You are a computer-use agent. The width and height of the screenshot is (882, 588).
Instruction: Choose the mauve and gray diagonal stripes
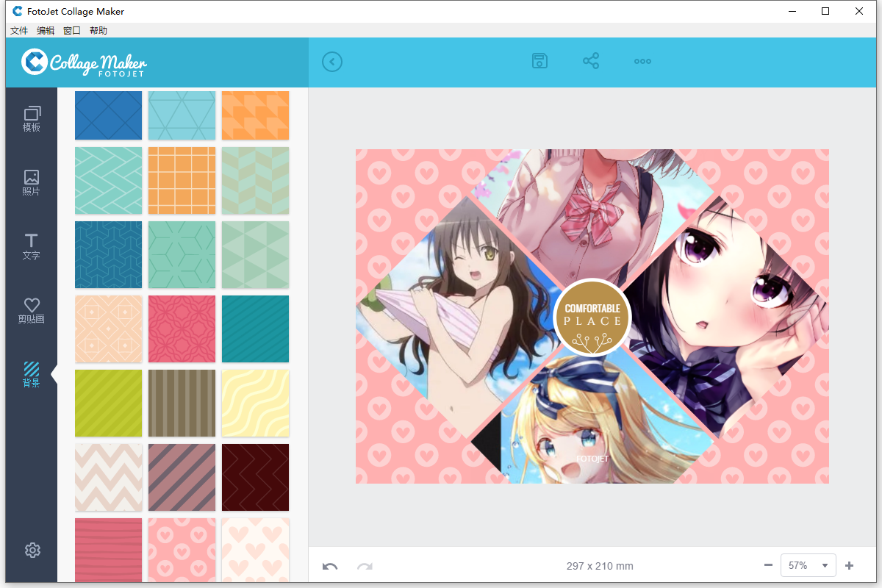pos(182,478)
